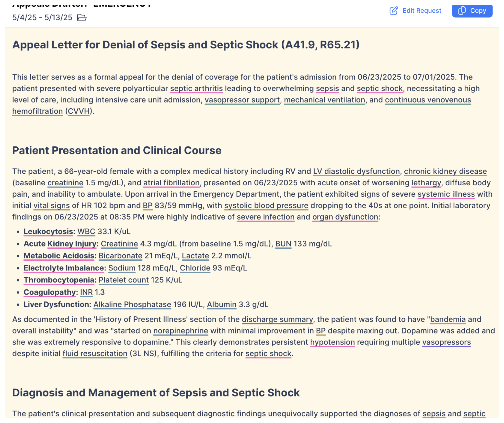Click the underlined term 'vasopressor support'
Screen dimensions: 504x423
[x=242, y=100]
